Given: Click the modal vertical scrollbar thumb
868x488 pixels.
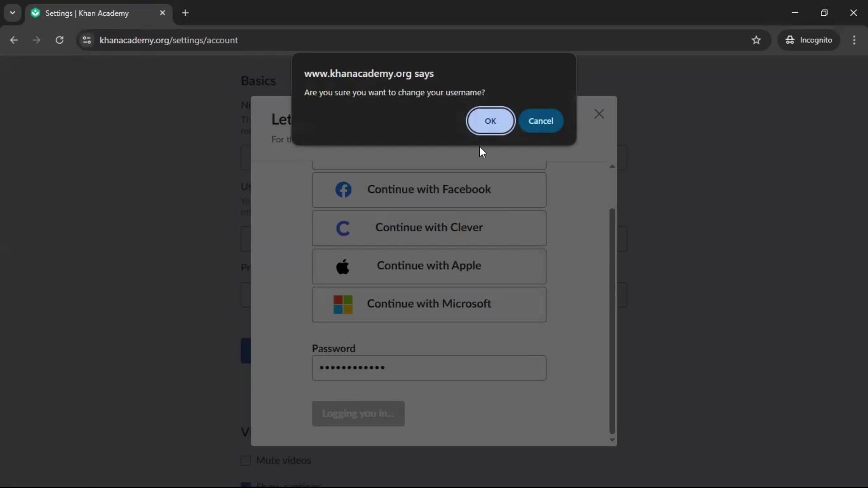Looking at the screenshot, I should click(612, 321).
